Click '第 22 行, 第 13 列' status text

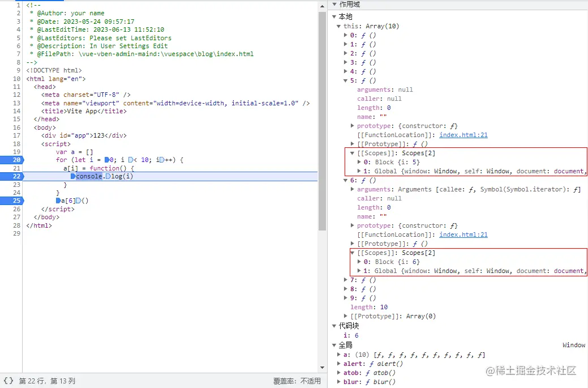tap(47, 381)
